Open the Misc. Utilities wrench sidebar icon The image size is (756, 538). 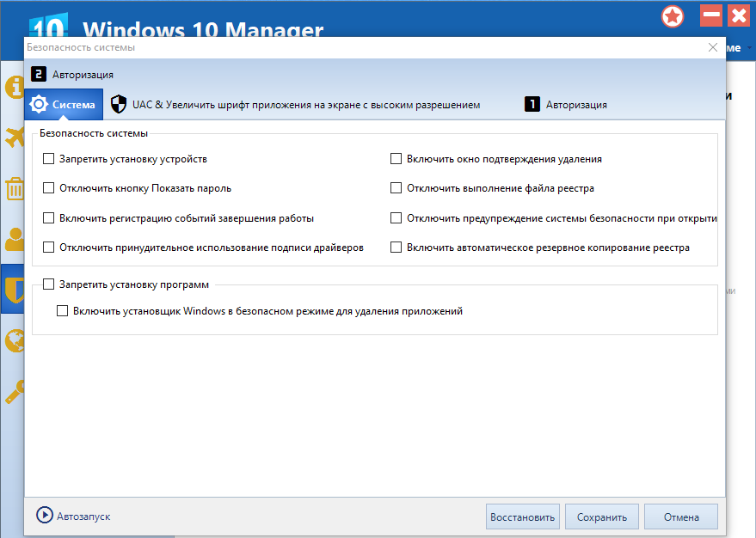pyautogui.click(x=15, y=391)
